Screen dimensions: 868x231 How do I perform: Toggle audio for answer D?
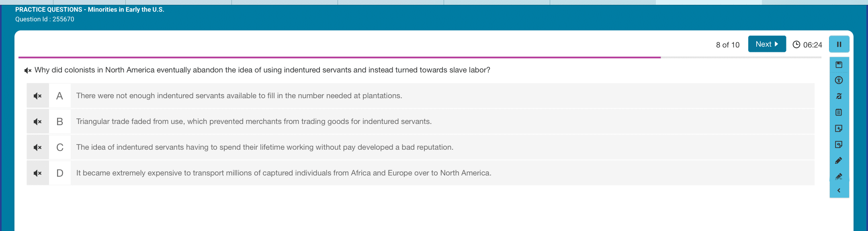click(38, 173)
